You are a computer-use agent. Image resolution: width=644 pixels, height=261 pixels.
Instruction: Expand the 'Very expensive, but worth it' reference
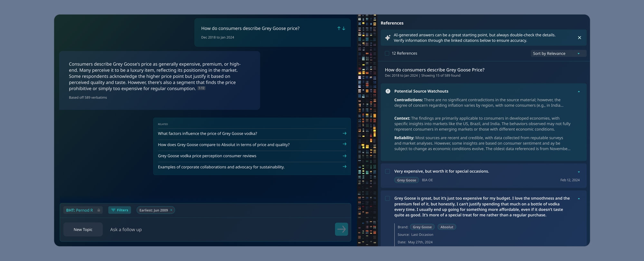pyautogui.click(x=579, y=172)
